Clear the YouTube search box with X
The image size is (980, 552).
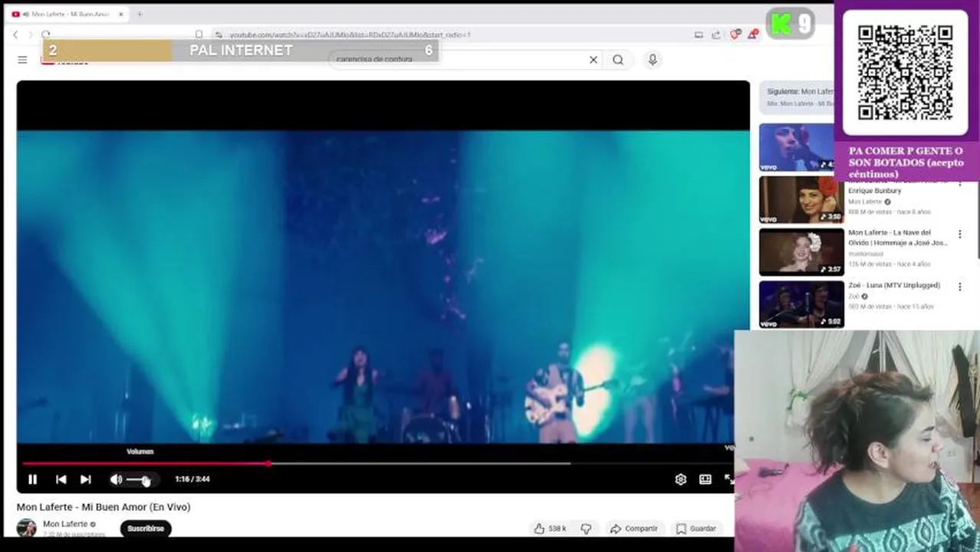coord(593,59)
